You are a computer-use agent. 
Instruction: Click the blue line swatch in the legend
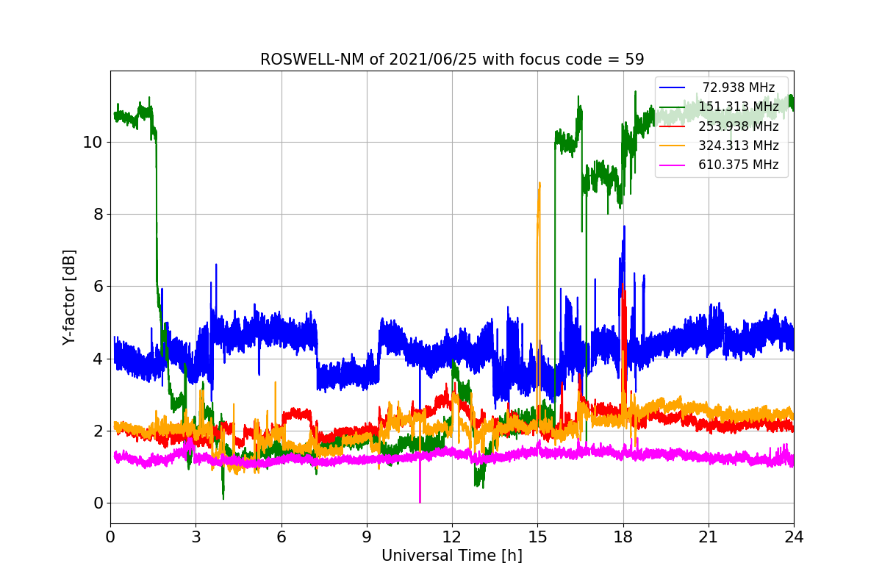673,87
